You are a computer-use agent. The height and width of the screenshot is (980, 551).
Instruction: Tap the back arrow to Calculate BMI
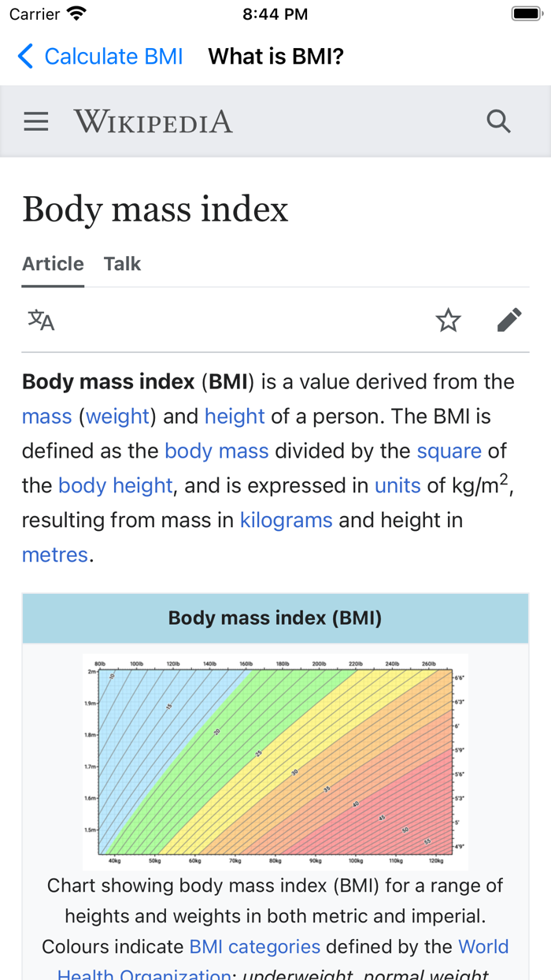click(24, 56)
